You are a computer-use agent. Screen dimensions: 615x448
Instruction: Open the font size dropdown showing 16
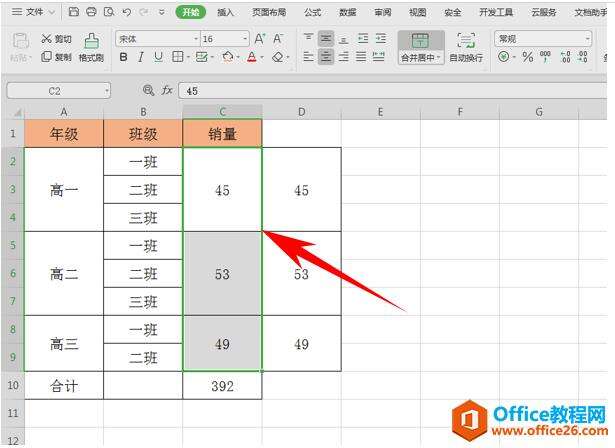(245, 39)
